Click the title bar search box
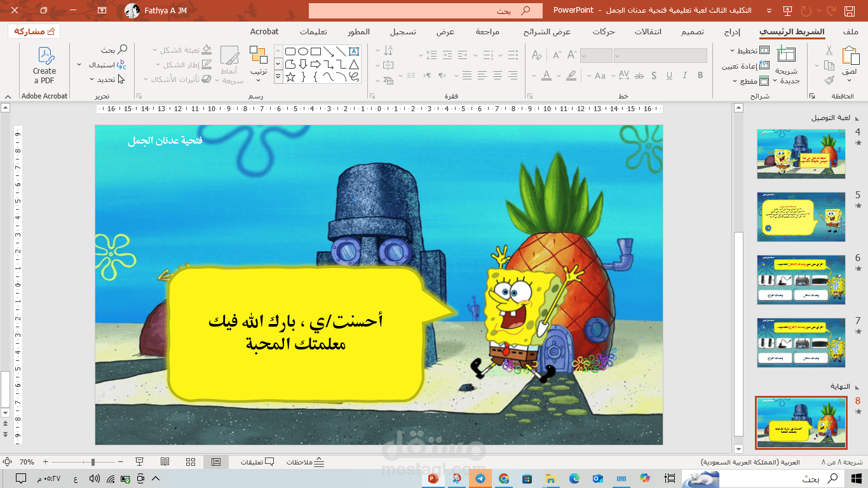This screenshot has height=488, width=868. (426, 11)
